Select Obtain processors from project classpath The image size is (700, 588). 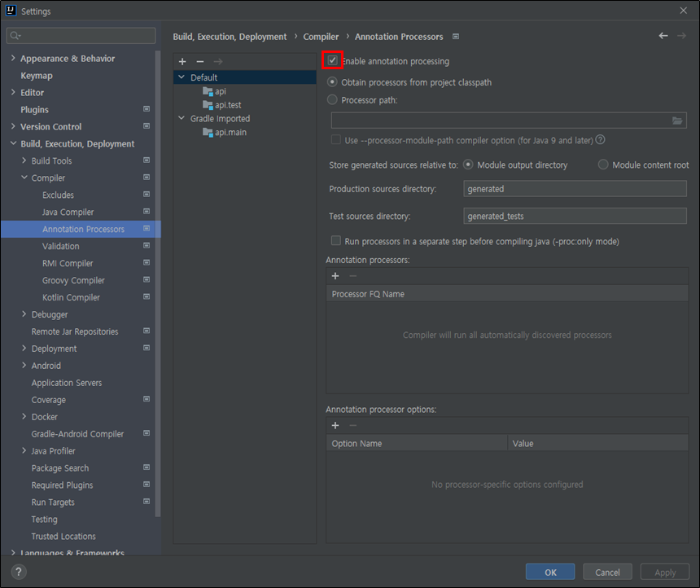pyautogui.click(x=332, y=82)
